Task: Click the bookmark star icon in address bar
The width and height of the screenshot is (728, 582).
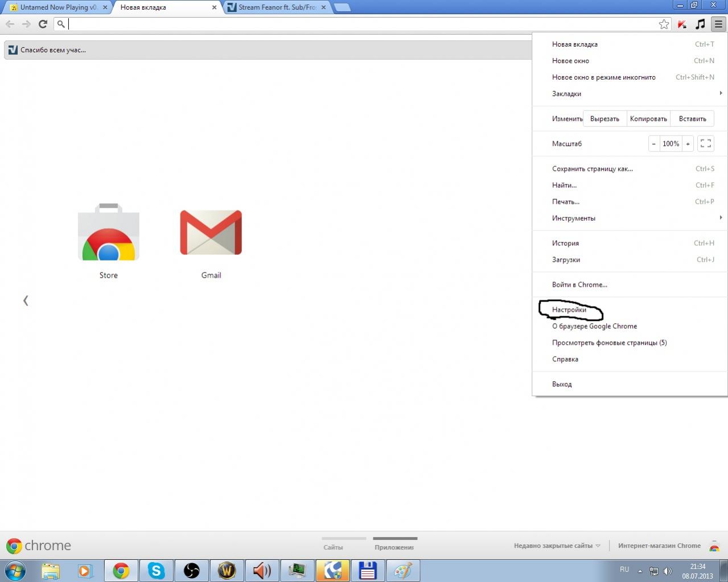Action: 664,24
